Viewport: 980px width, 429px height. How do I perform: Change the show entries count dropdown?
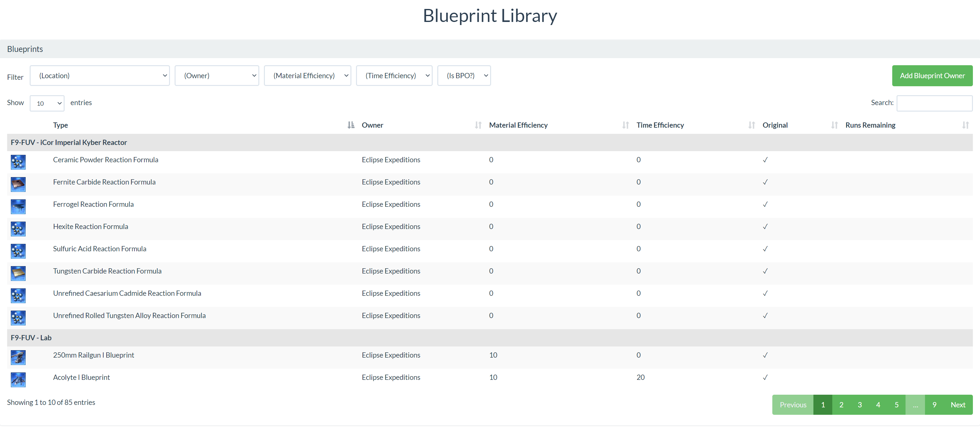tap(47, 104)
